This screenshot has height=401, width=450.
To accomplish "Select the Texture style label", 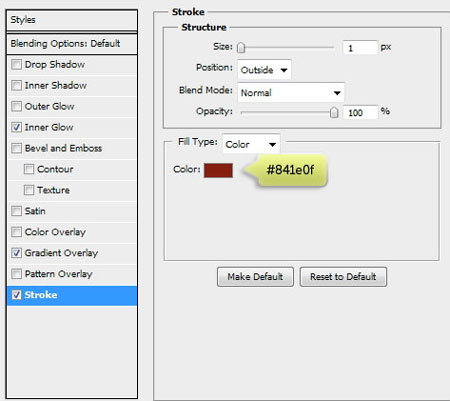I will coord(53,190).
